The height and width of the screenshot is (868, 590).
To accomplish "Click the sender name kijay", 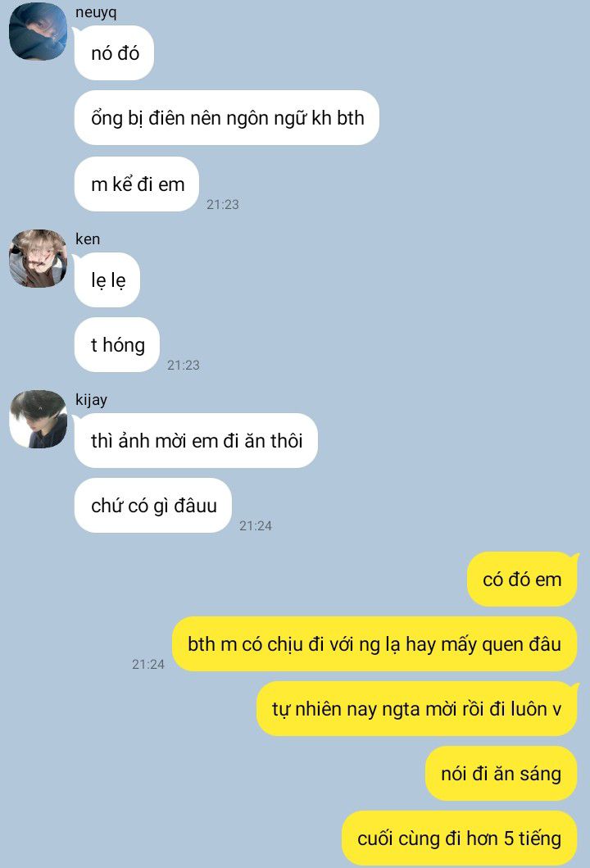I will click(91, 400).
